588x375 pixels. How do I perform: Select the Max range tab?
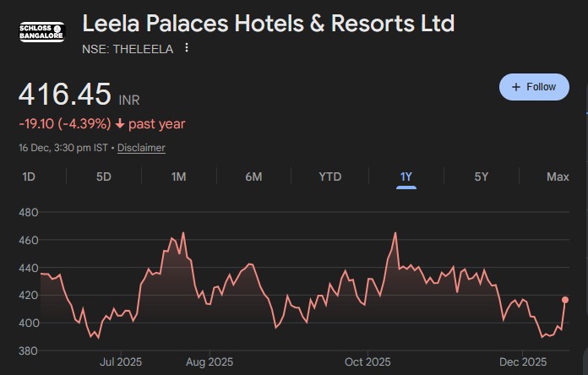click(558, 177)
